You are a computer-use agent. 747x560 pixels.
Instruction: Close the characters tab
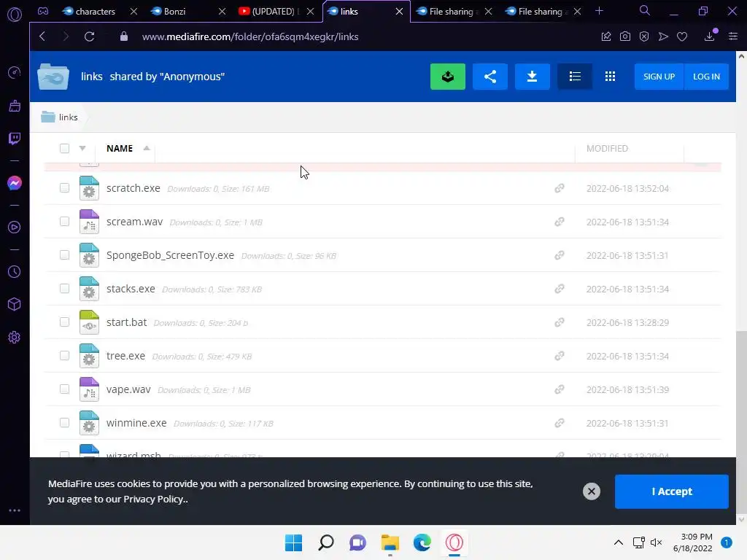134,11
